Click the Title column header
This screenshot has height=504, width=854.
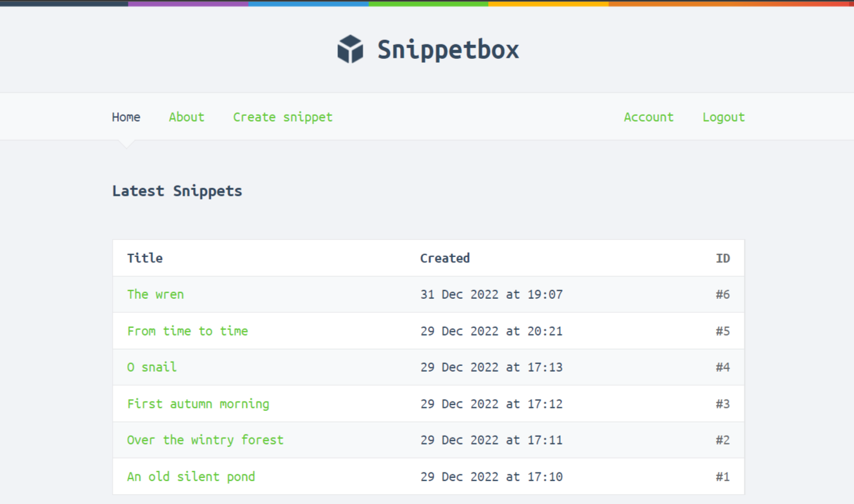[145, 258]
